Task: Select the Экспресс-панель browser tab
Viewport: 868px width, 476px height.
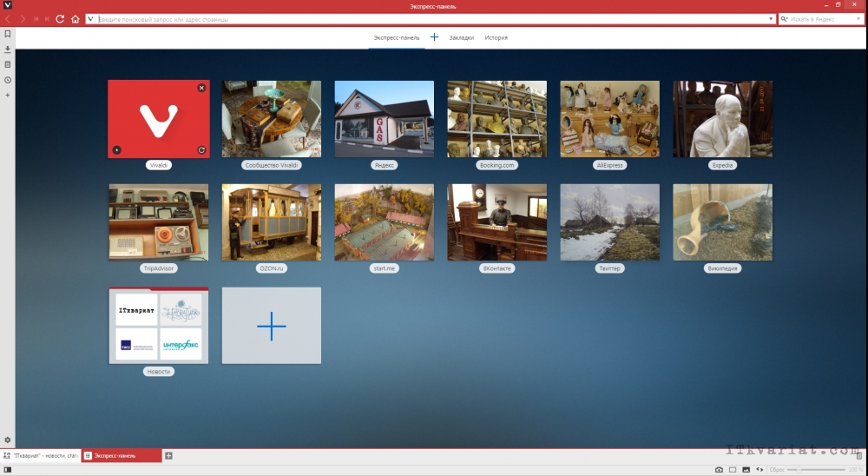Action: [122, 456]
